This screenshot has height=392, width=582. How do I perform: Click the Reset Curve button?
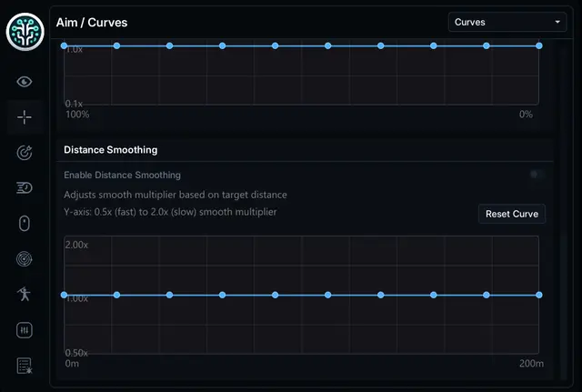[x=512, y=214]
